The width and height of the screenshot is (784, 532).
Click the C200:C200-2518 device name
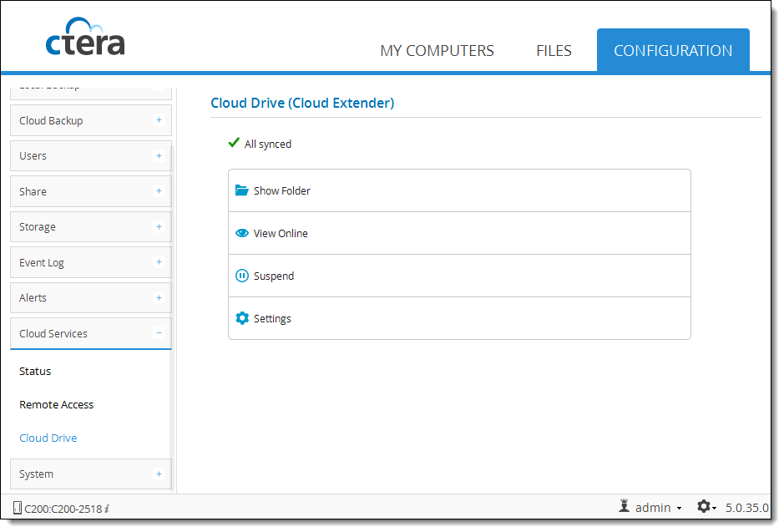point(63,509)
